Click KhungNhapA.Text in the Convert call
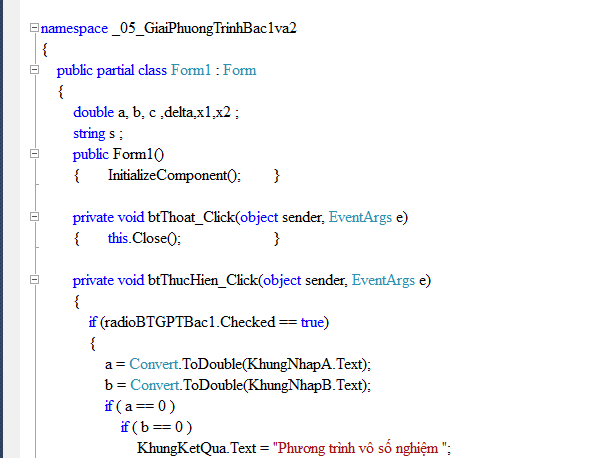 click(305, 364)
